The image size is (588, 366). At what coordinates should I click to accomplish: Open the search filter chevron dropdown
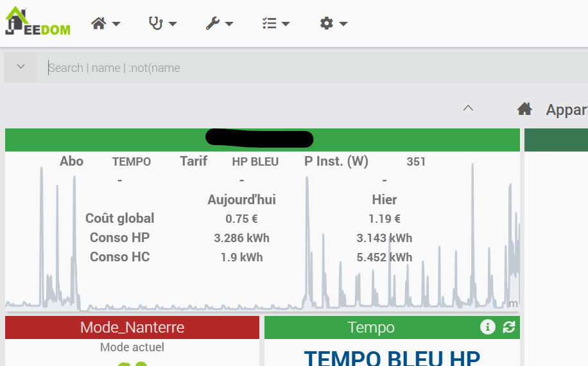pyautogui.click(x=21, y=67)
